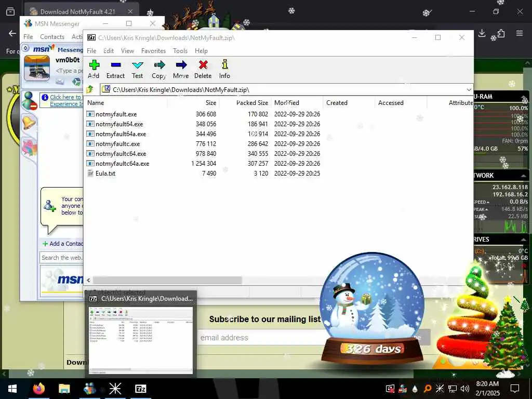Click the MSN cube icon beside the envelope
532x399 pixels.
(x=77, y=82)
